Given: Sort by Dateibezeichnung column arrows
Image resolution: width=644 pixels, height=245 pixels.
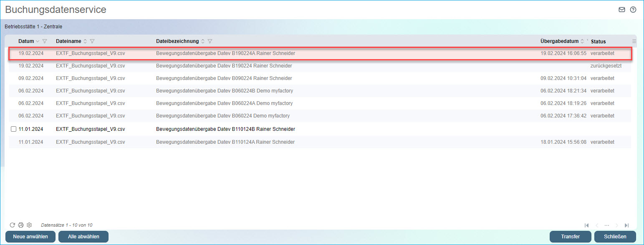Looking at the screenshot, I should coord(203,41).
